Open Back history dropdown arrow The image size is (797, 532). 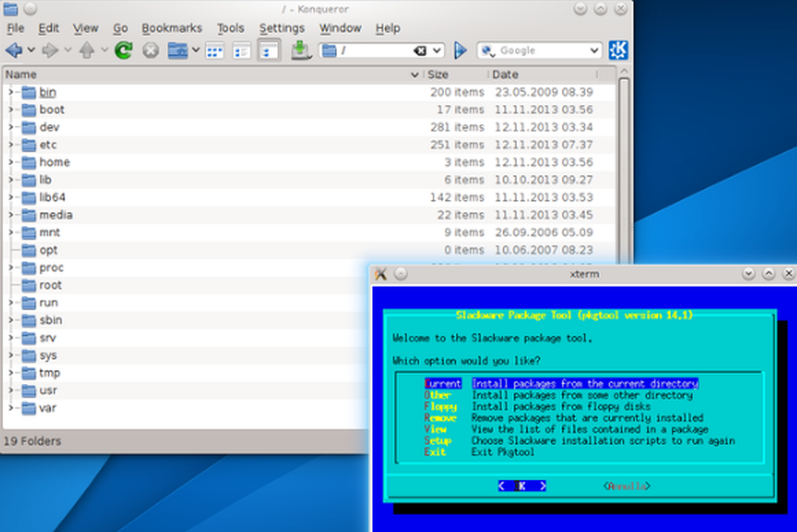pos(31,50)
